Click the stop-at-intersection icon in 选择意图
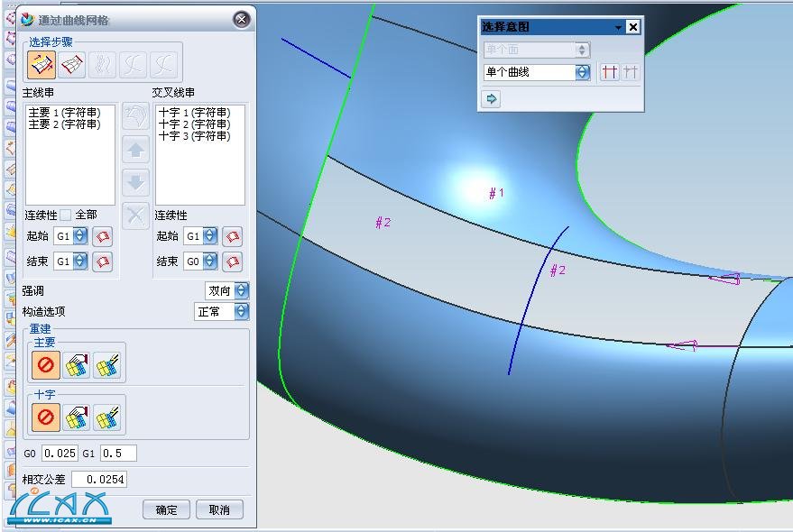 pyautogui.click(x=610, y=72)
